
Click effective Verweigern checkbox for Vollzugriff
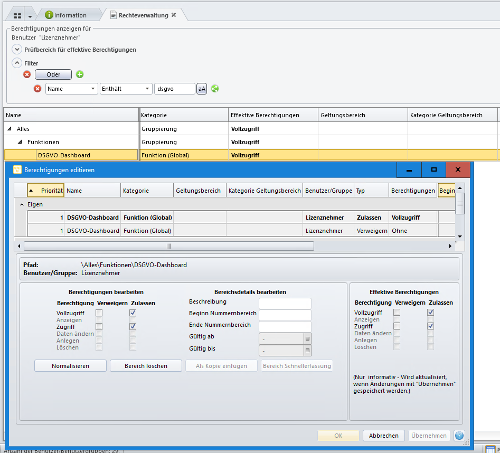[397, 312]
